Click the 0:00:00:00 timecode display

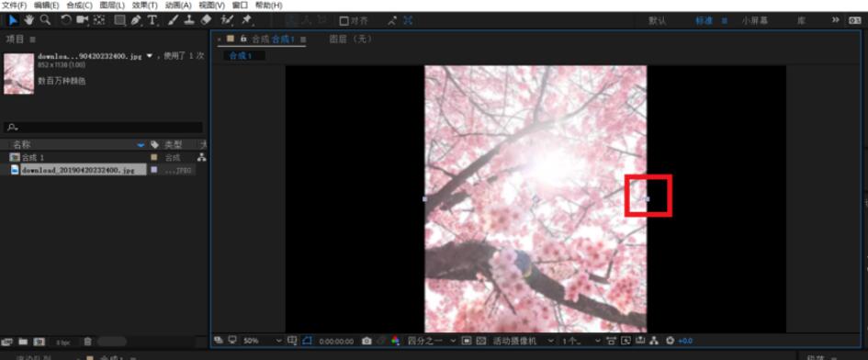click(x=336, y=341)
